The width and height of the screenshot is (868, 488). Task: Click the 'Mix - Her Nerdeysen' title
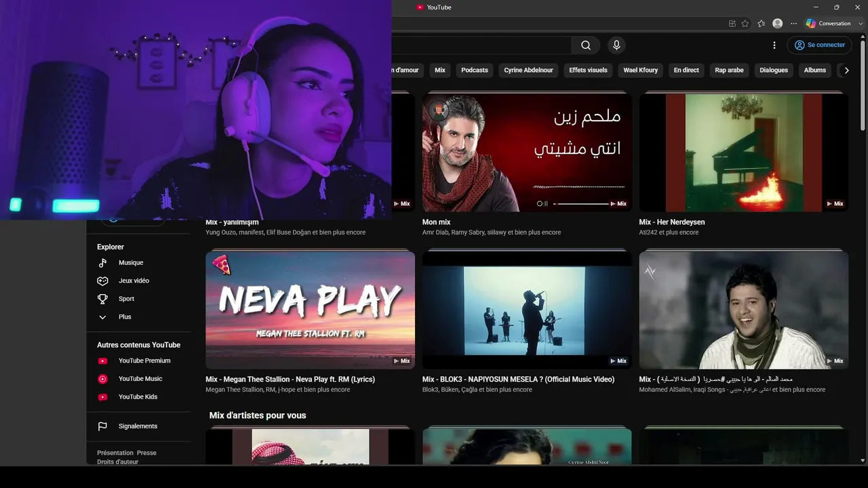[x=671, y=222]
